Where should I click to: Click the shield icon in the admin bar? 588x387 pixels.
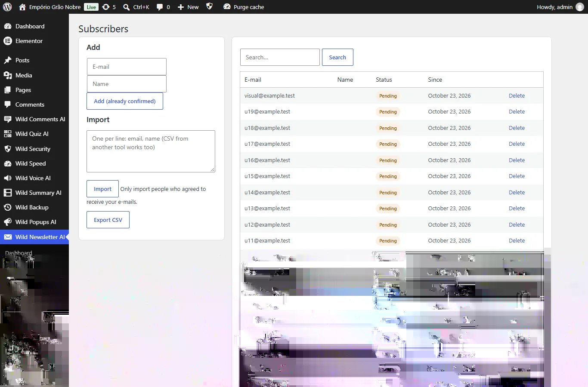tap(210, 6)
